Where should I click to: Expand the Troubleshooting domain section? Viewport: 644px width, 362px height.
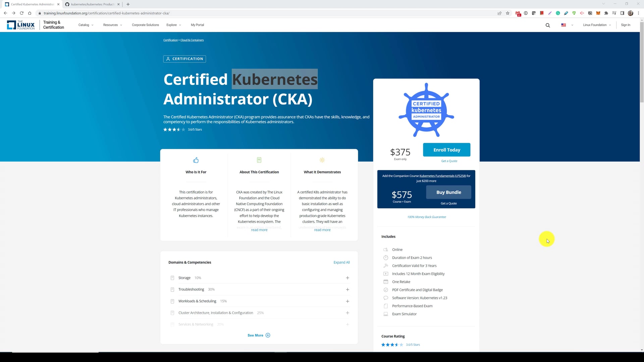click(347, 290)
